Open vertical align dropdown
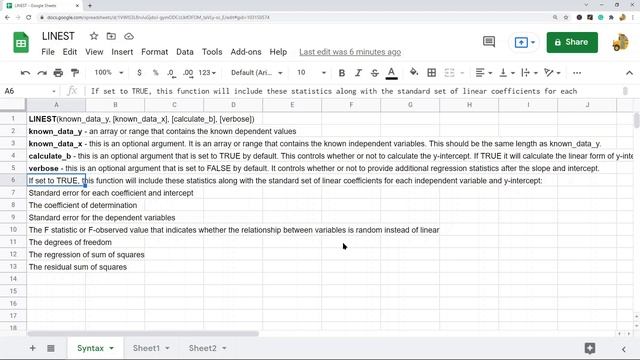640x360 pixels. coord(507,73)
